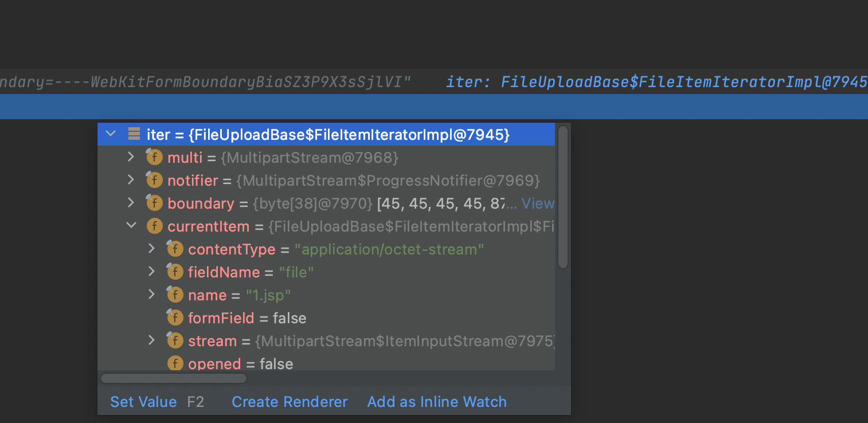Click the field icon beside notifier
The height and width of the screenshot is (423, 868).
154,179
